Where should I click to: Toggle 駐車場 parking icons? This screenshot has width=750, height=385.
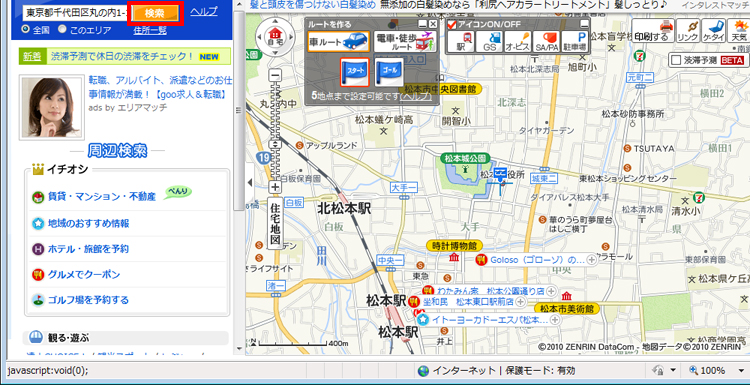575,42
